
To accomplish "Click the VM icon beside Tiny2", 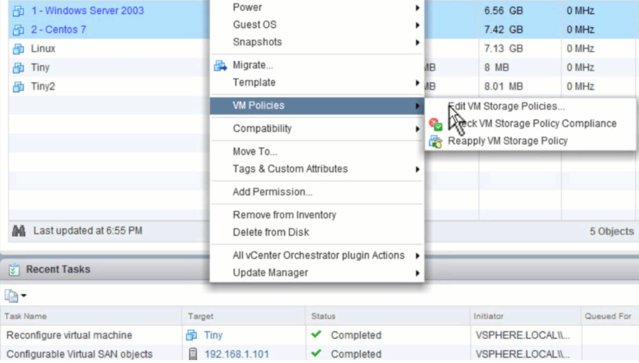I will click(18, 87).
